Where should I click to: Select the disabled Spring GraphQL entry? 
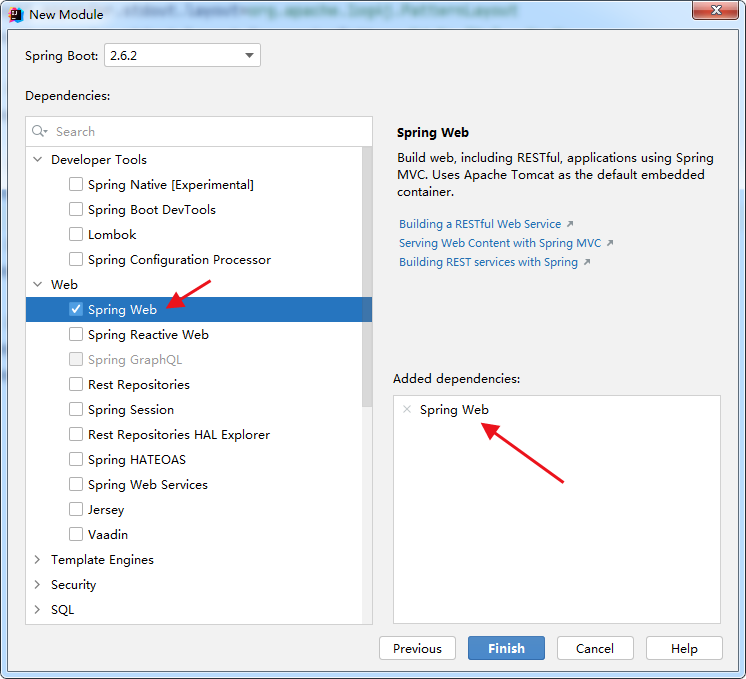(x=135, y=360)
